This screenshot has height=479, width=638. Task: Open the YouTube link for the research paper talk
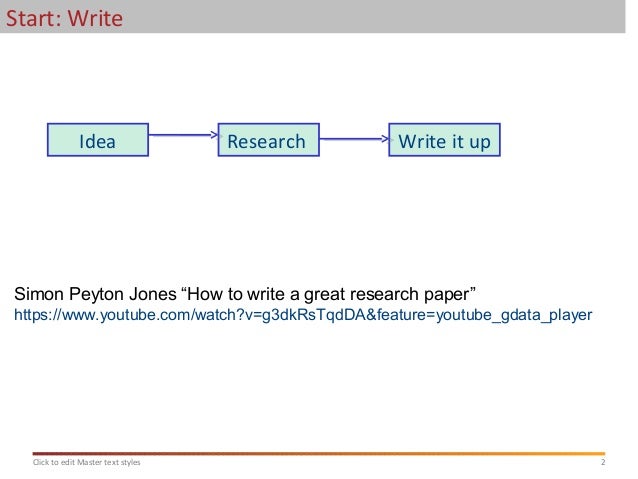303,315
